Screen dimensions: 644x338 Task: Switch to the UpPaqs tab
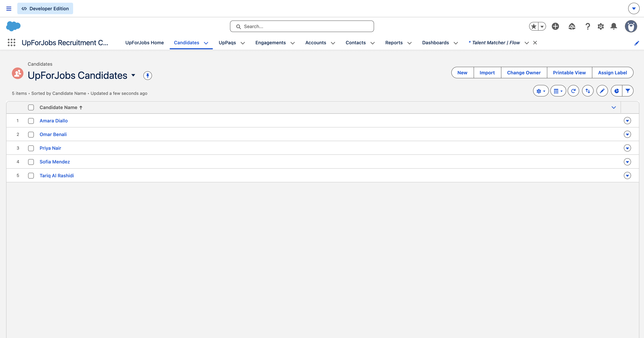227,43
